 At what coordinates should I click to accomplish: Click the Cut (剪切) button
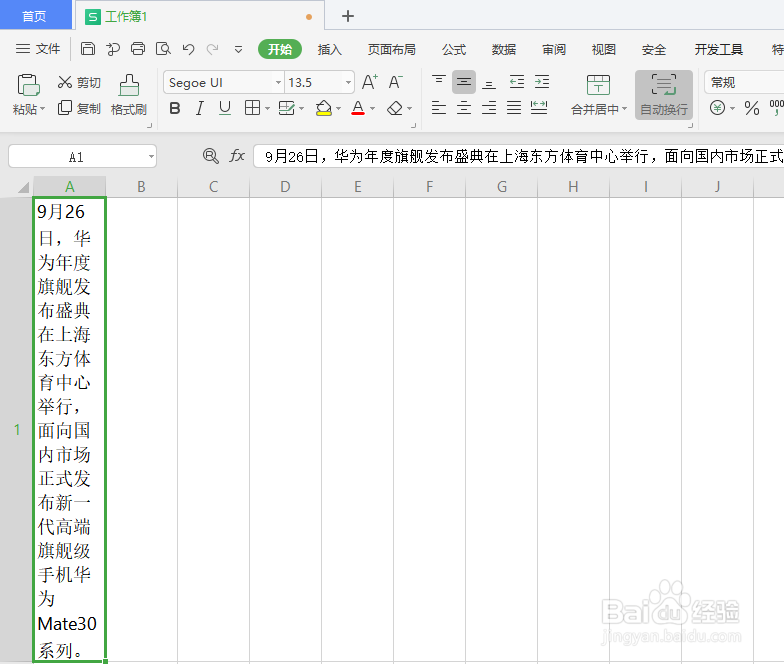79,82
